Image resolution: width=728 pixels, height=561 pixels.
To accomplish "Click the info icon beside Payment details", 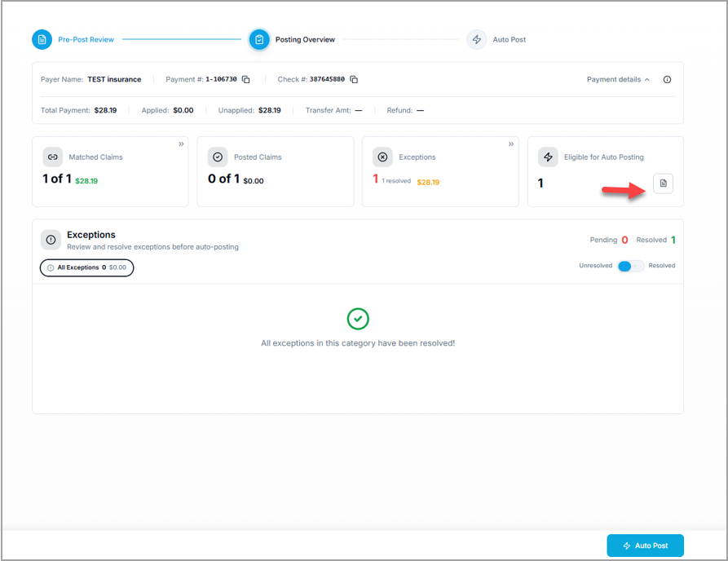I will (x=667, y=80).
